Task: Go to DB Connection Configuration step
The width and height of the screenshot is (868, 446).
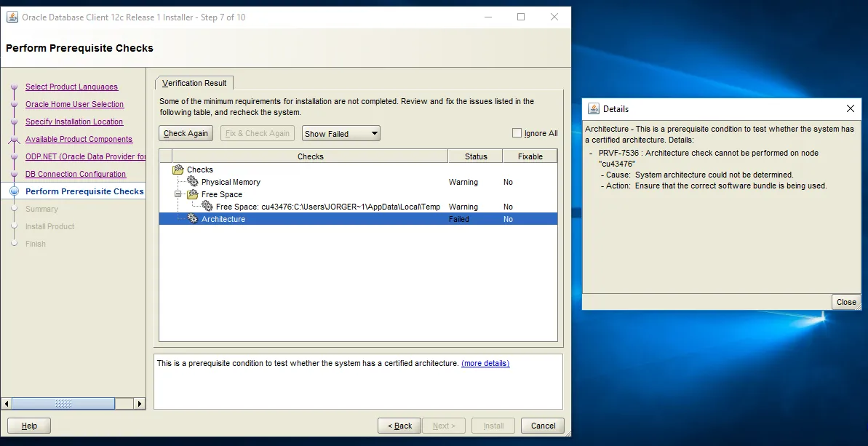Action: 76,174
